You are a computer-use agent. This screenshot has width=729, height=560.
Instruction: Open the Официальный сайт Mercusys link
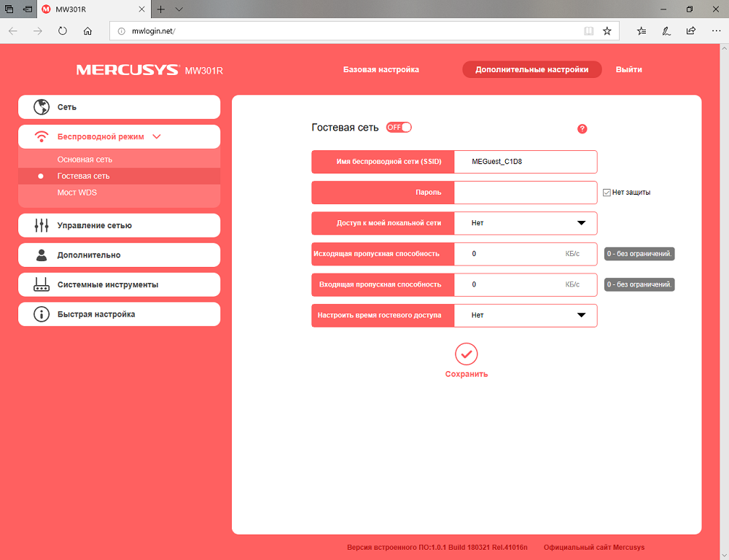coord(594,548)
